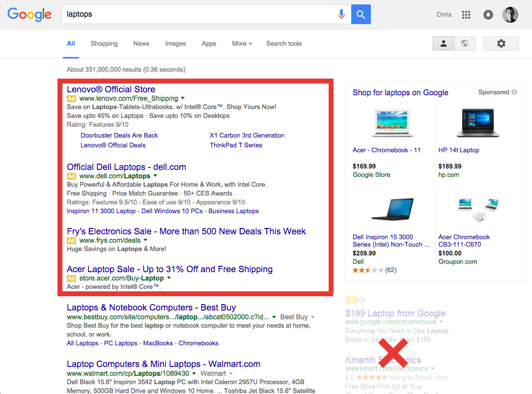The height and width of the screenshot is (394, 532).
Task: Hide private results globe icon
Action: 465,43
